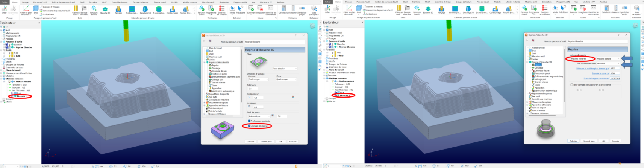This screenshot has width=644, height=168.
Task: Click Contournage icon in left window ribbon
Action: tap(172, 10)
